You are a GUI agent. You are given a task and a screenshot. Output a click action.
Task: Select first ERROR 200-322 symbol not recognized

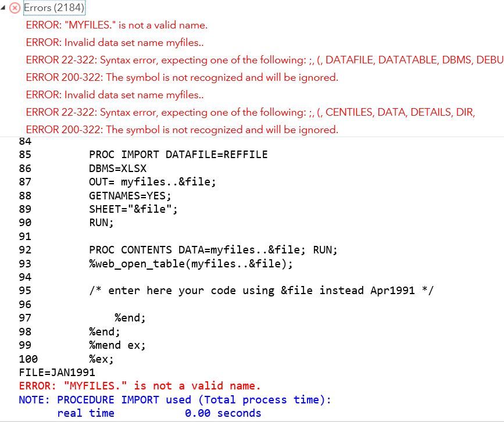pyautogui.click(x=182, y=77)
